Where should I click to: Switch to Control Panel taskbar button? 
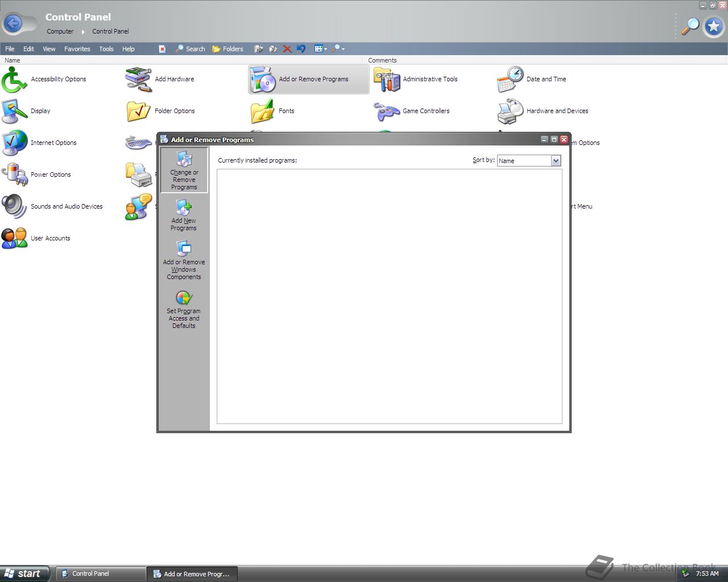(101, 573)
